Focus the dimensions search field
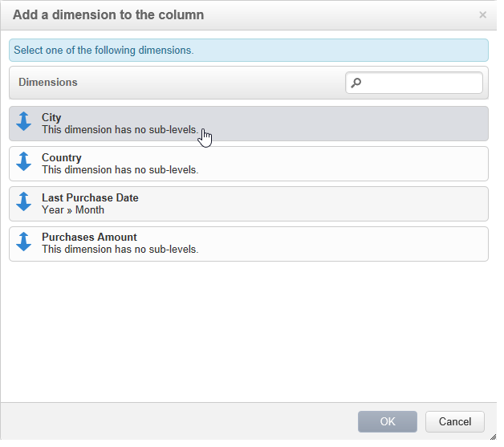504x447 pixels. 421,83
